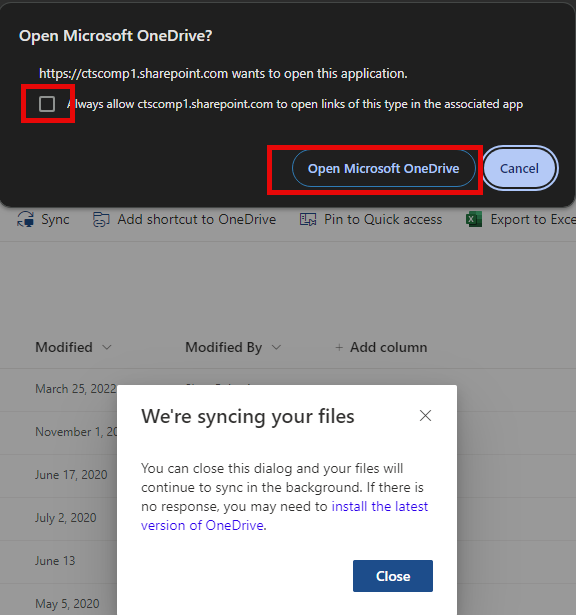This screenshot has width=576, height=615.
Task: Select the Sync toolbar label
Action: click(x=55, y=220)
